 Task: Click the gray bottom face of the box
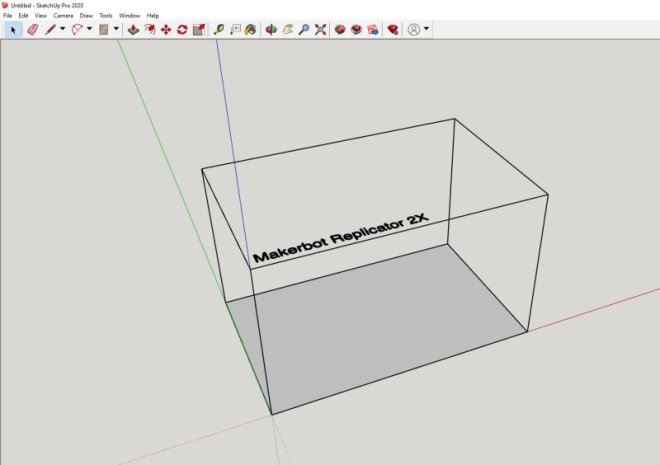pyautogui.click(x=379, y=328)
